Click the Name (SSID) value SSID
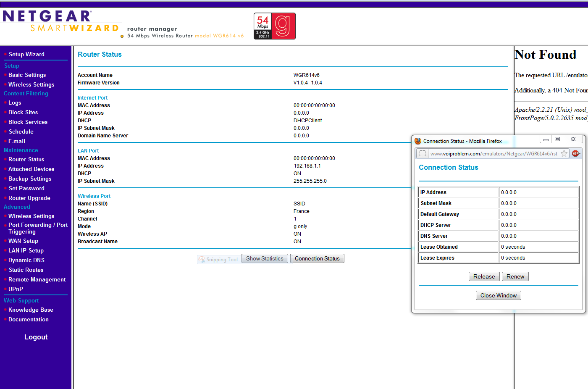The image size is (588, 389). click(299, 204)
